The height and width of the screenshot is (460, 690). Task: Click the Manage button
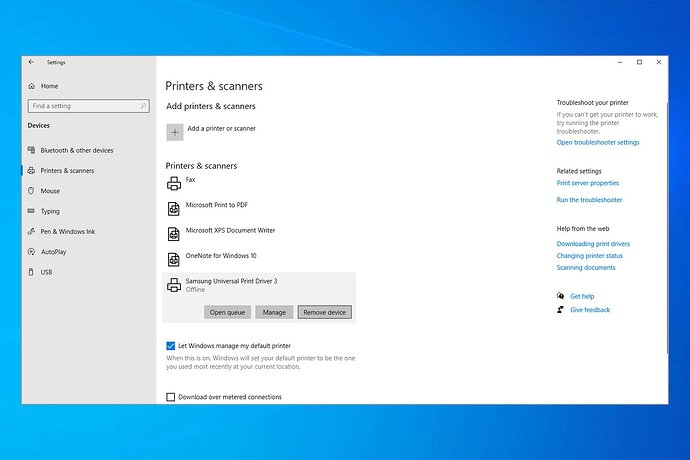pos(274,312)
